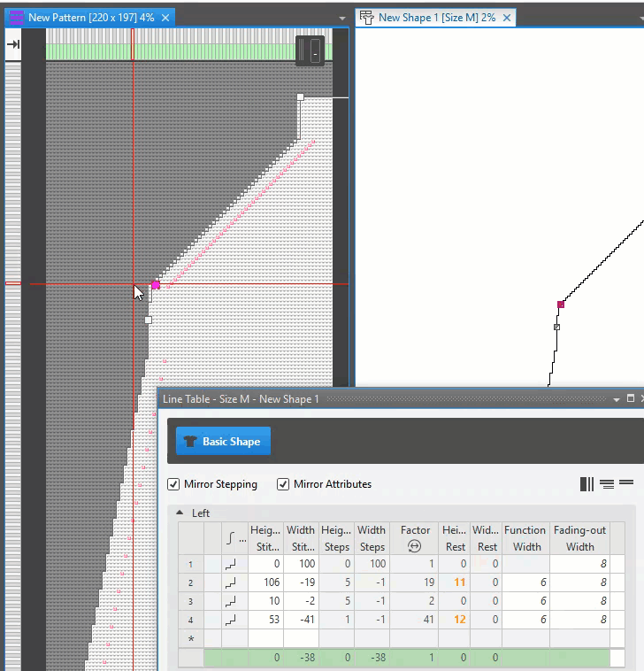Uncheck the Mirror Stepping checkbox
644x671 pixels.
click(x=174, y=484)
